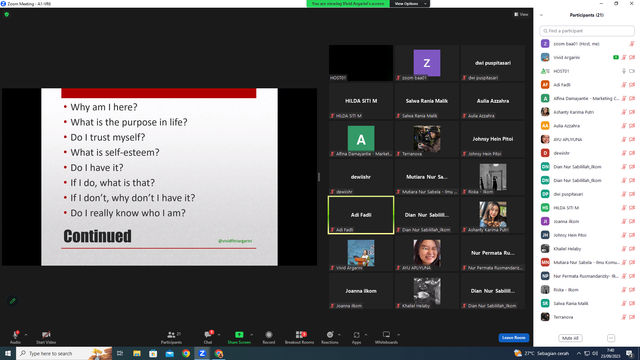Select the zoom baa01 video tile
Image resolution: width=640 pixels, height=360 pixels.
[427, 63]
